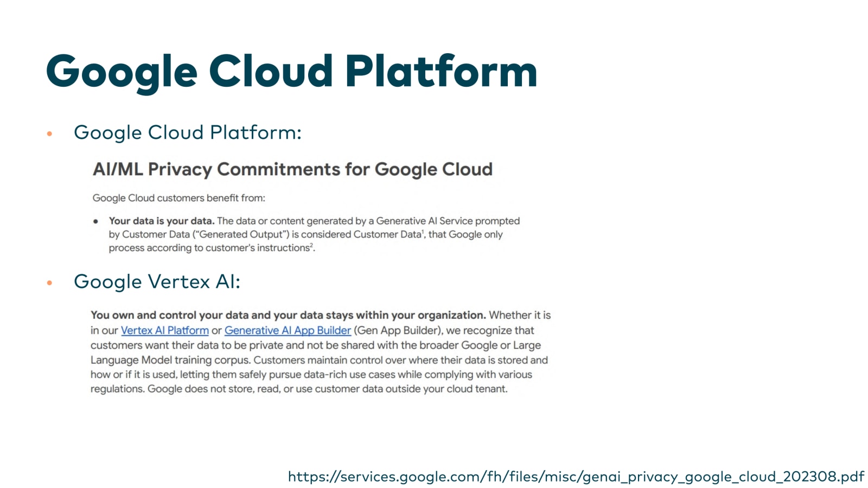
Task: Click the services.google.com PDF URL
Action: (x=576, y=477)
